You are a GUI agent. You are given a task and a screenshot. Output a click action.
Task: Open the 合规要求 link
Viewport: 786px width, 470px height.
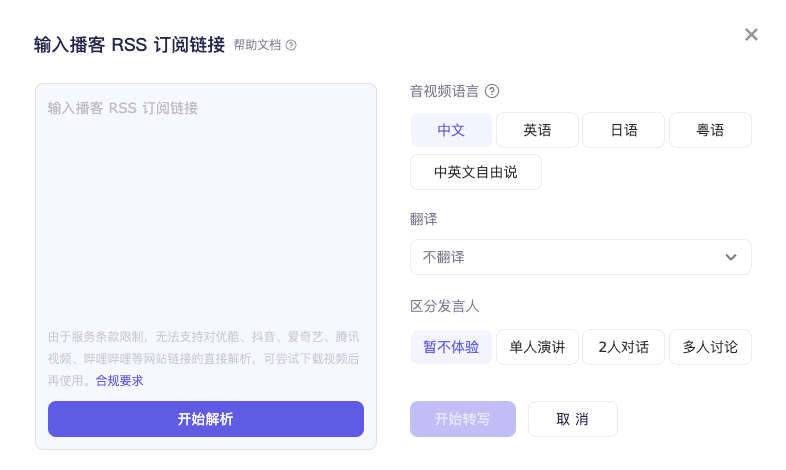(119, 380)
